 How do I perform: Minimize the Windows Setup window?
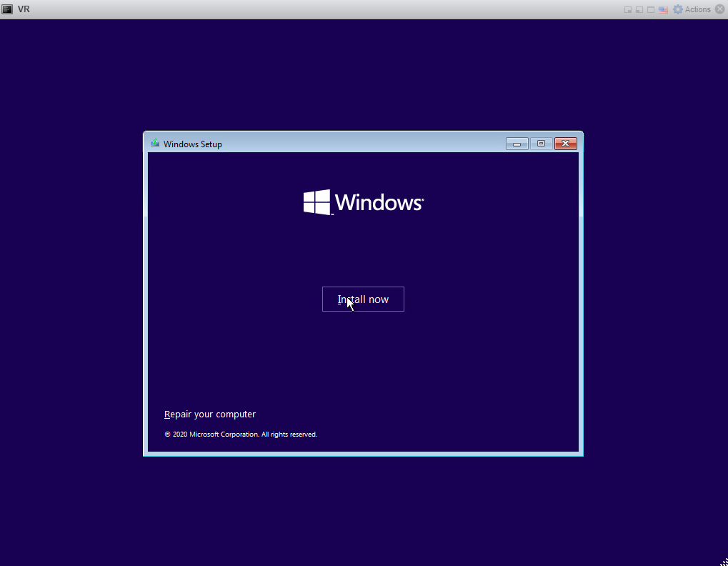click(x=517, y=144)
